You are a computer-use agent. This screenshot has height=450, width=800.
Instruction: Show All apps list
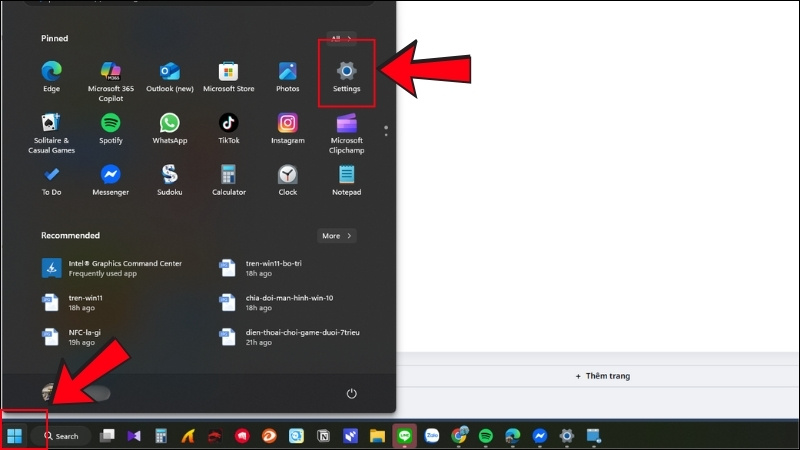341,39
